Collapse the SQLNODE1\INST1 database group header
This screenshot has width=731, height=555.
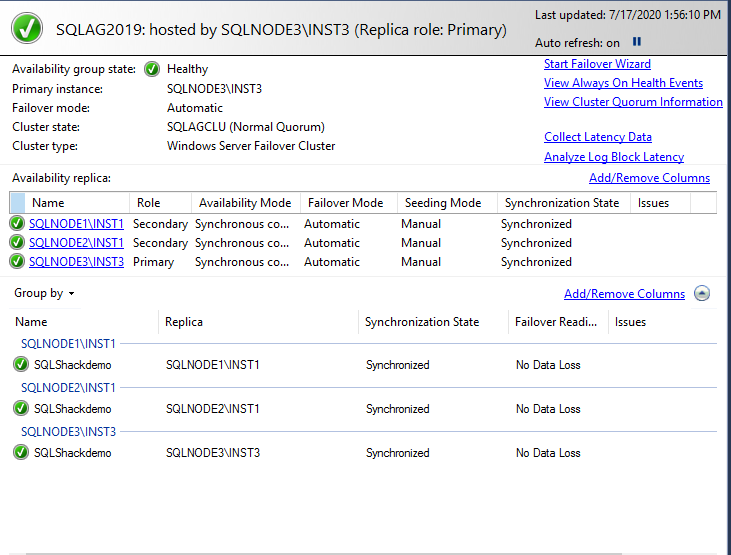point(68,344)
